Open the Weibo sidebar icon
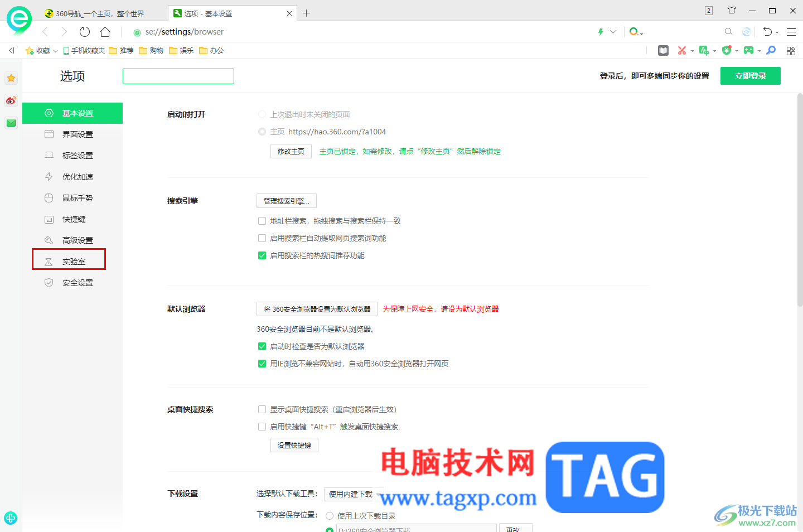The image size is (803, 532). [11, 101]
